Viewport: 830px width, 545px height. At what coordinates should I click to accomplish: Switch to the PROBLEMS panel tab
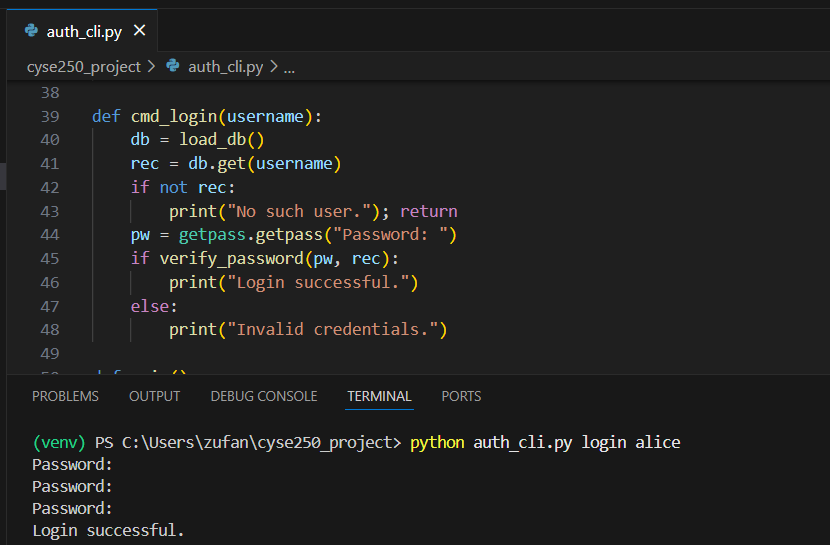[x=65, y=396]
